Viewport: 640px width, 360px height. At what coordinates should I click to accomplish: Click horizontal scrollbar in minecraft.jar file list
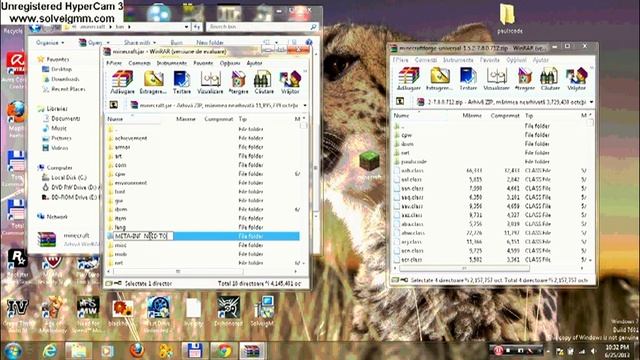coord(178,271)
